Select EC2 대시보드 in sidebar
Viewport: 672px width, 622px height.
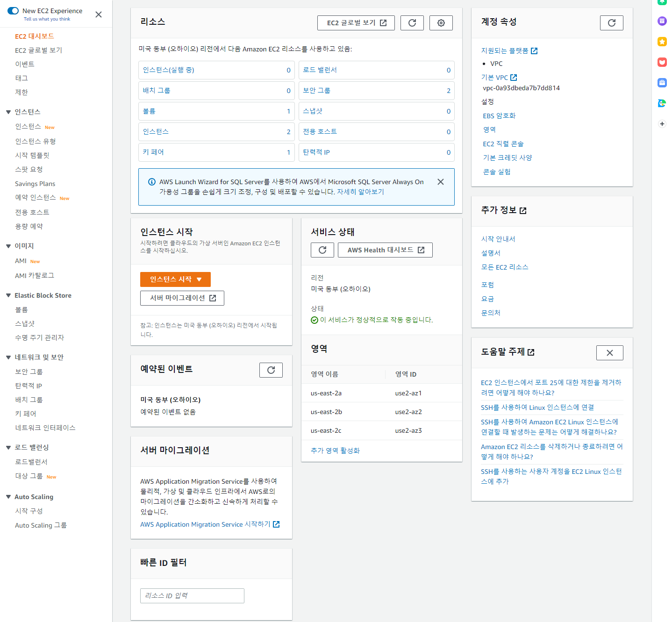pyautogui.click(x=35, y=36)
